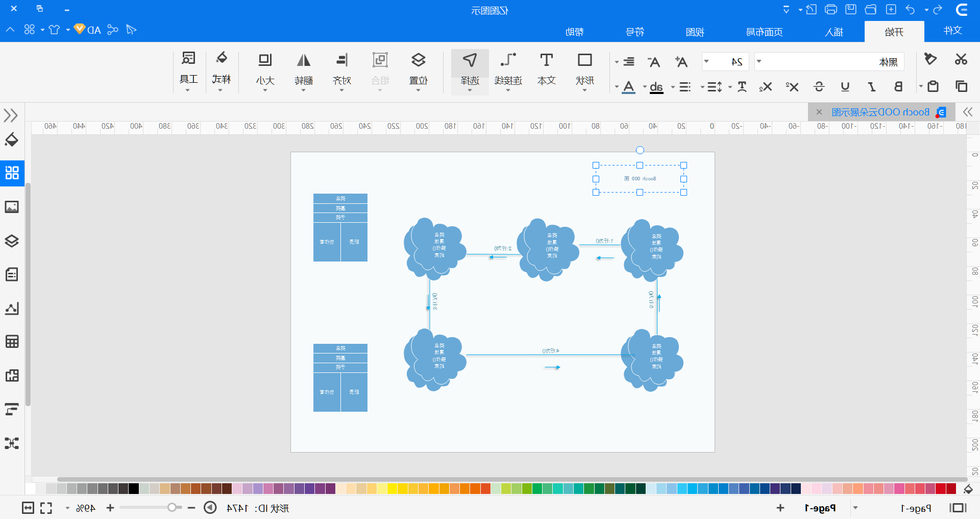Screen dimensions: 980x519
Task: Click the presentation play icon in status bar
Action: click(x=210, y=508)
